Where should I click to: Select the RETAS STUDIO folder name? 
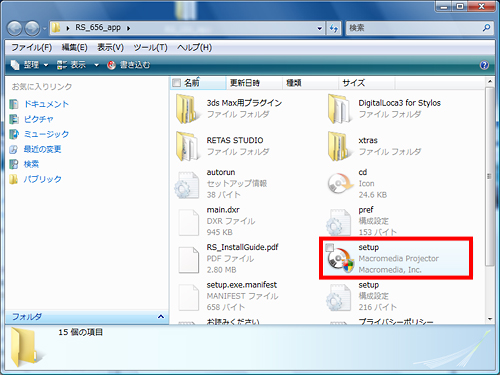click(235, 140)
